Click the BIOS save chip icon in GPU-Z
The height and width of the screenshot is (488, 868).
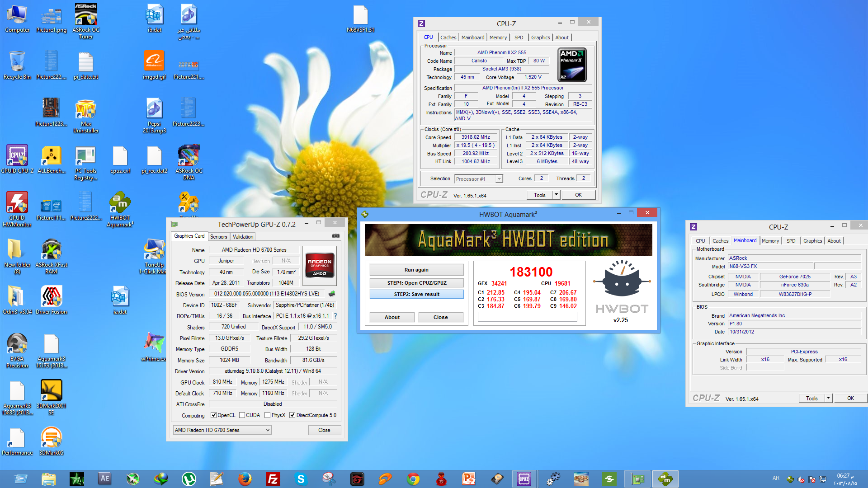click(332, 294)
